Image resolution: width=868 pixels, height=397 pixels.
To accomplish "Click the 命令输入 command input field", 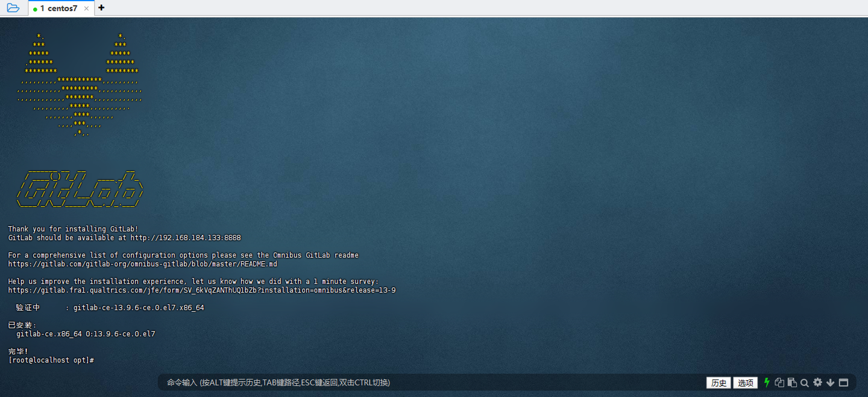I will [277, 382].
